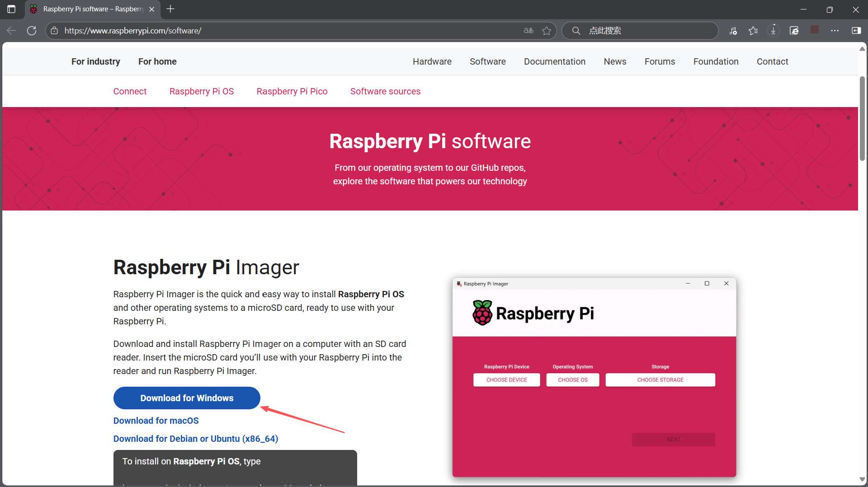868x487 pixels.
Task: Open the Raspberry Pi Pico link
Action: 292,91
